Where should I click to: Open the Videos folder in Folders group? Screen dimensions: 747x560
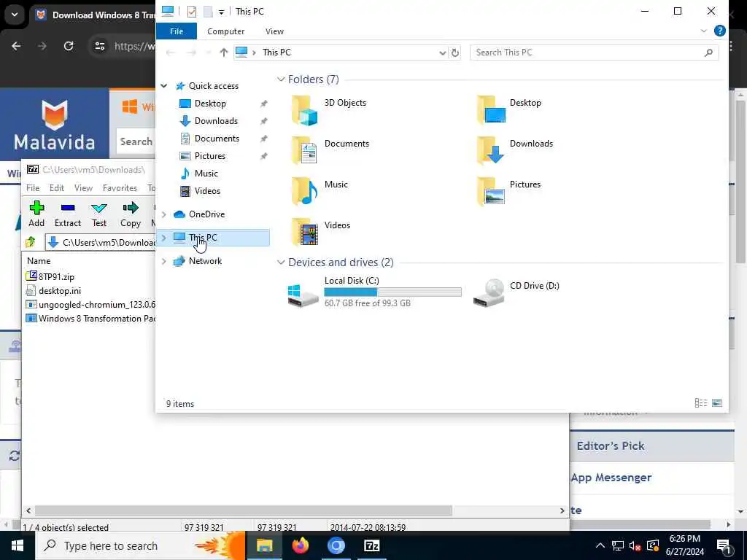coord(321,231)
